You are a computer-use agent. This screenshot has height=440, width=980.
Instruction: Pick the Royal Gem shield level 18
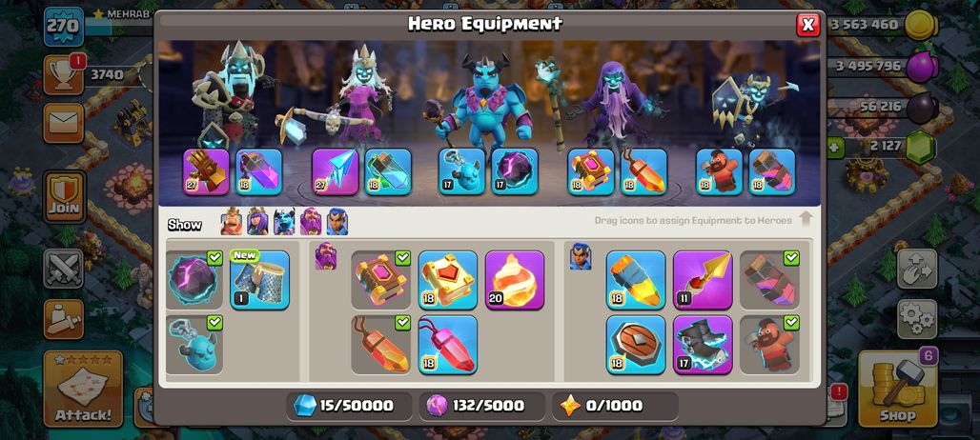point(636,345)
